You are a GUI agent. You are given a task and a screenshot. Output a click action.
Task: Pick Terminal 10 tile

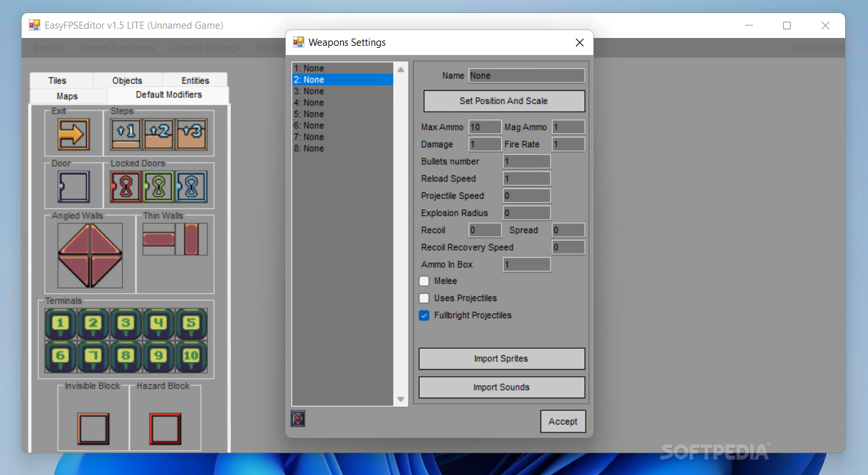(x=192, y=357)
